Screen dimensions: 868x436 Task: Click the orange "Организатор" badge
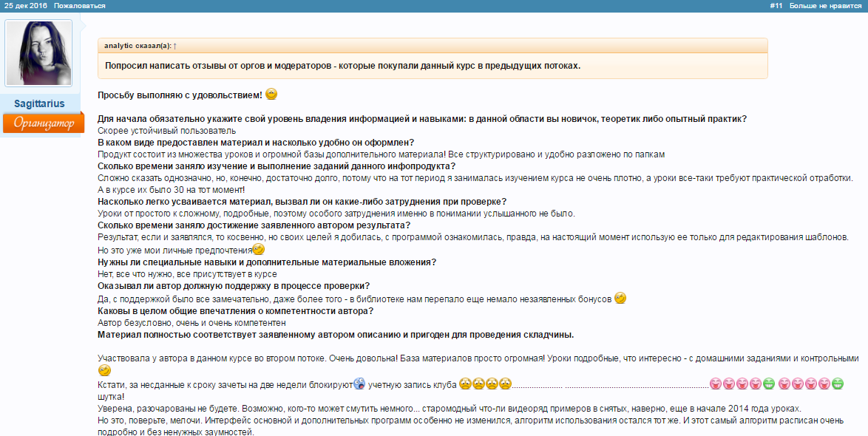click(44, 123)
